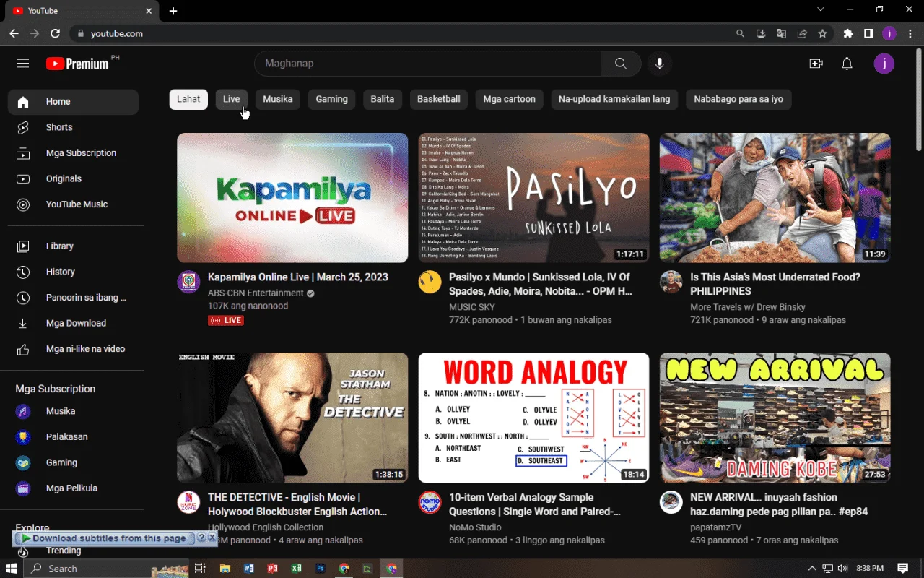Select the Mga cartoon filter chip
This screenshot has height=578, width=924.
tap(510, 99)
